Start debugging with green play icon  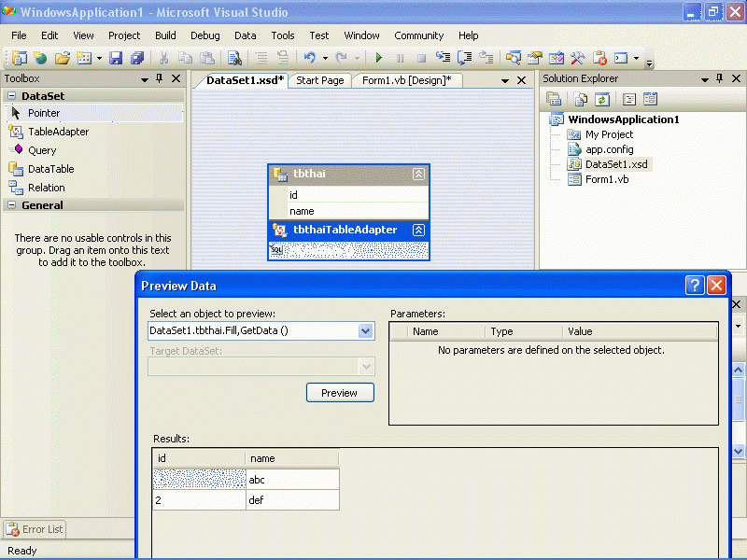pyautogui.click(x=379, y=58)
